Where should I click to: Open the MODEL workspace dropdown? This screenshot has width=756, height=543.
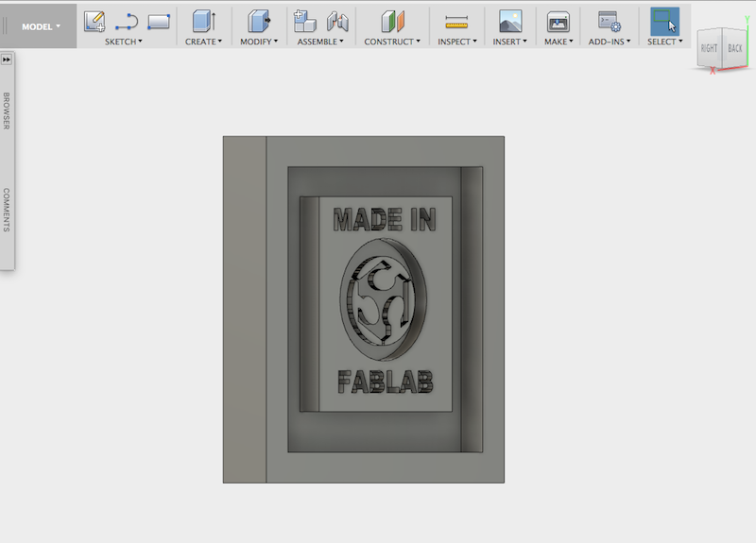coord(41,26)
